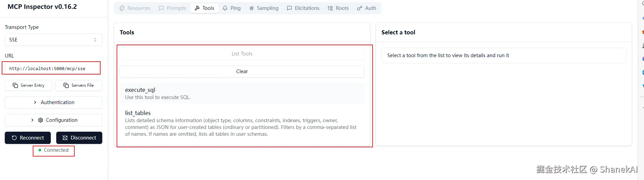Open the Prompts tab
The width and height of the screenshot is (644, 180).
pos(173,8)
